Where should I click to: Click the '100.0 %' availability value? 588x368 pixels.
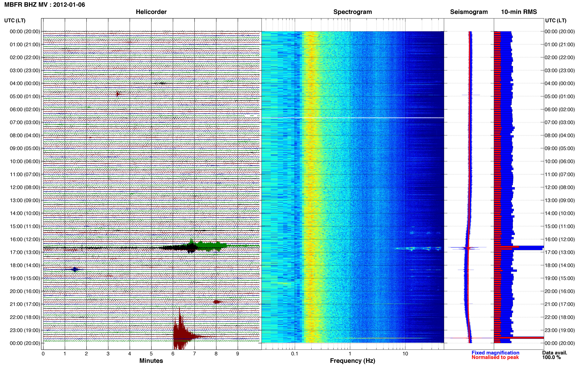(x=552, y=357)
